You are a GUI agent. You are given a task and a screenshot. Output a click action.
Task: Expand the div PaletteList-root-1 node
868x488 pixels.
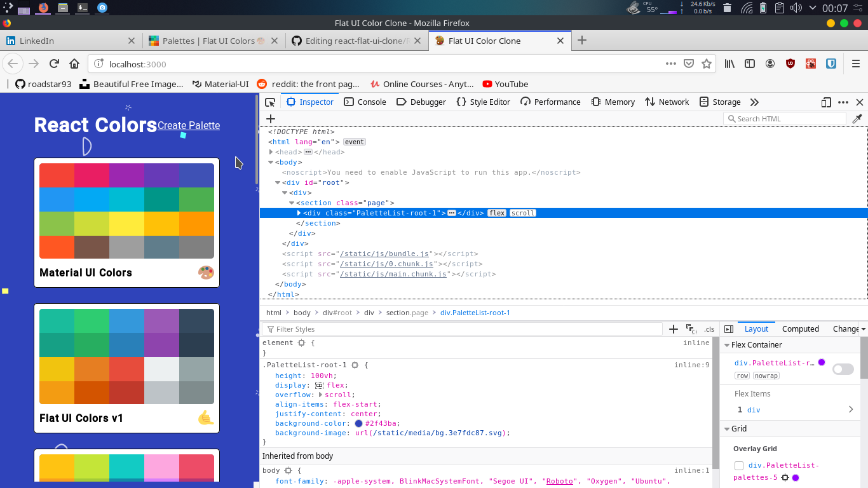coord(299,213)
